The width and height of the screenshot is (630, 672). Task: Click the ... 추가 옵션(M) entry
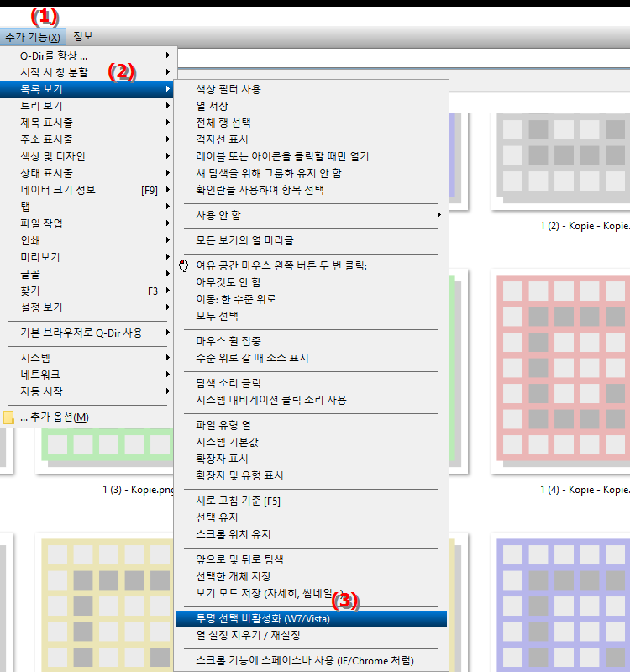pos(87,417)
